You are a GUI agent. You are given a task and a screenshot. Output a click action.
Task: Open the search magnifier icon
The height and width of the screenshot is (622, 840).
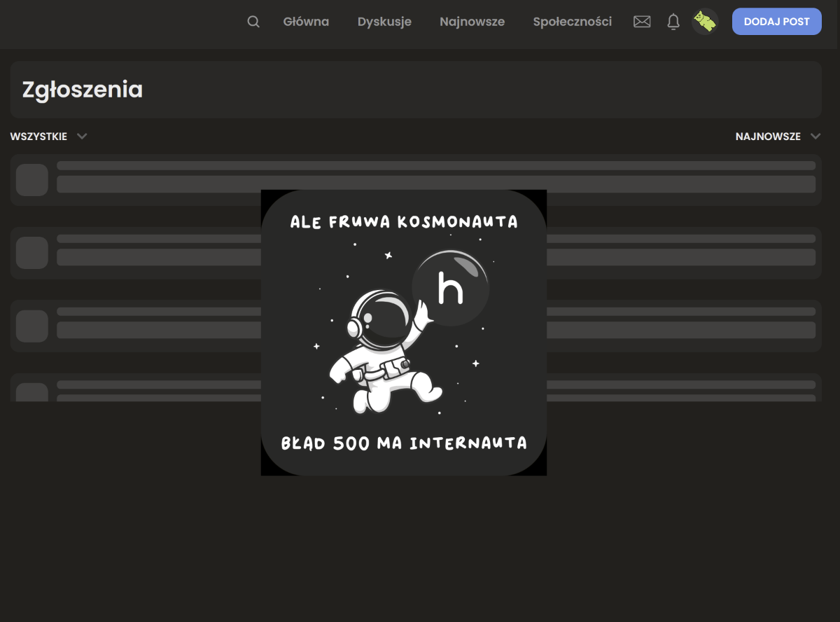(253, 22)
